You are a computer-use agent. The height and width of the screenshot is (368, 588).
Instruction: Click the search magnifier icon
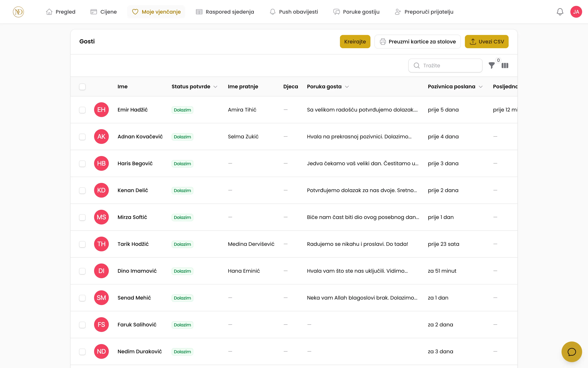[x=416, y=66]
